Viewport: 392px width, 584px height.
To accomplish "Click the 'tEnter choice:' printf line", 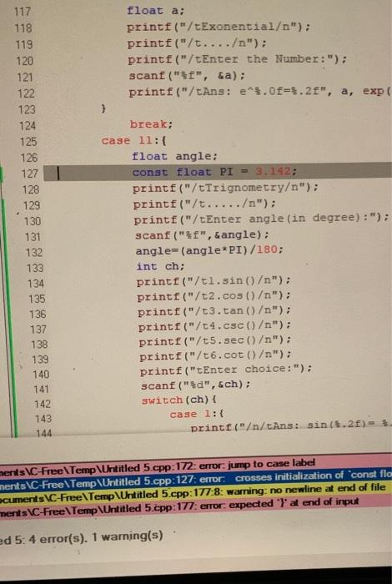I will 226,370.
